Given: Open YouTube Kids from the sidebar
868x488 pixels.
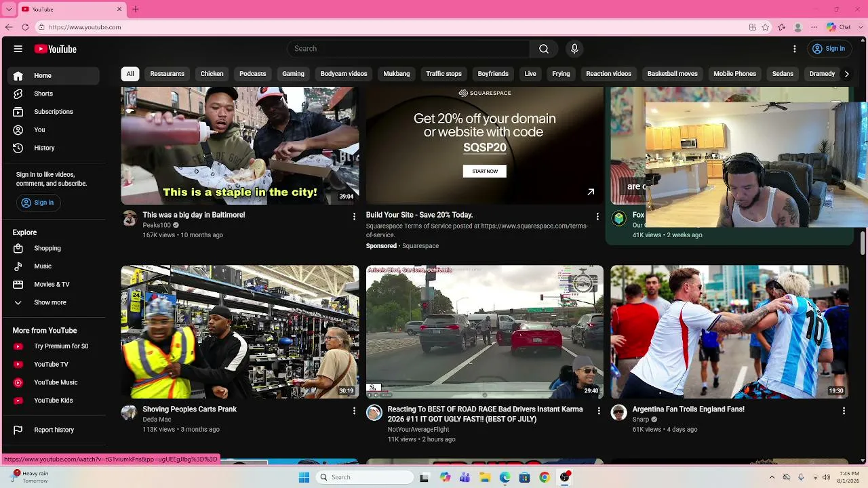Looking at the screenshot, I should [54, 401].
